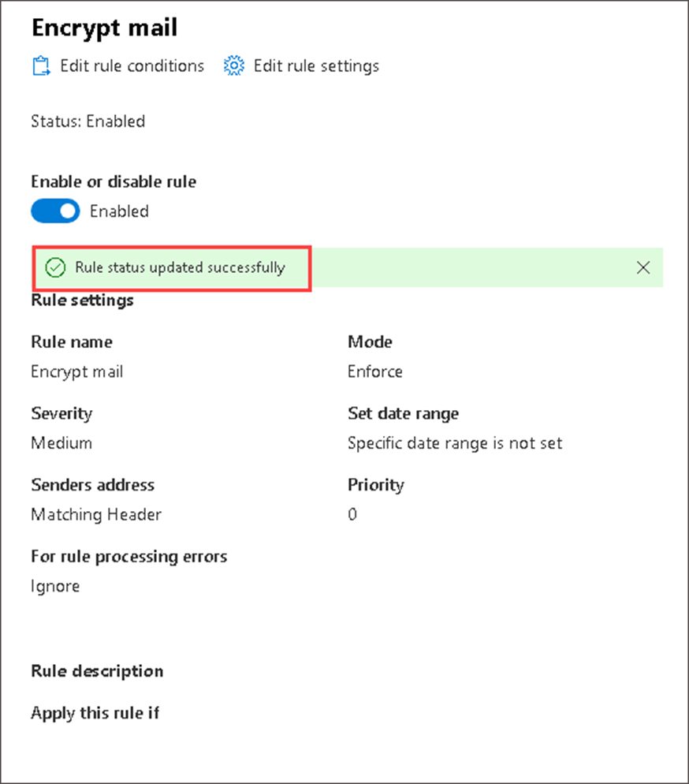
Task: Click the Edit rule settings gear icon
Action: point(233,65)
